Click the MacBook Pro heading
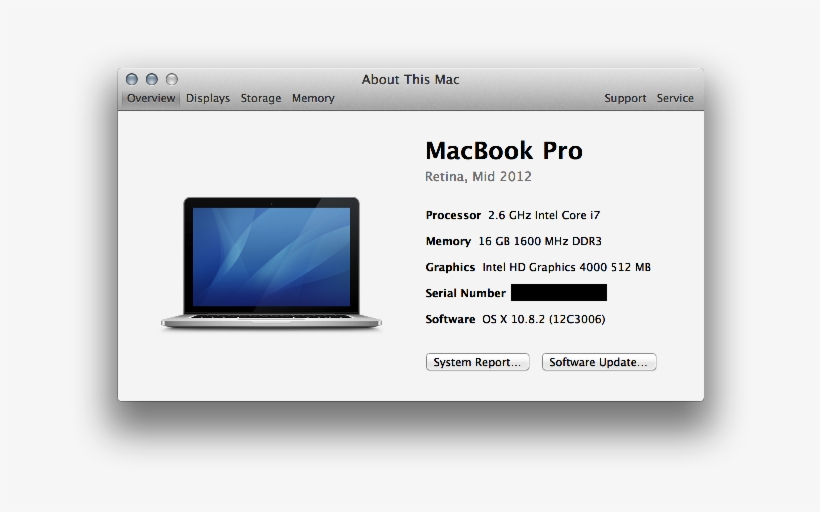The height and width of the screenshot is (512, 820). click(x=504, y=151)
